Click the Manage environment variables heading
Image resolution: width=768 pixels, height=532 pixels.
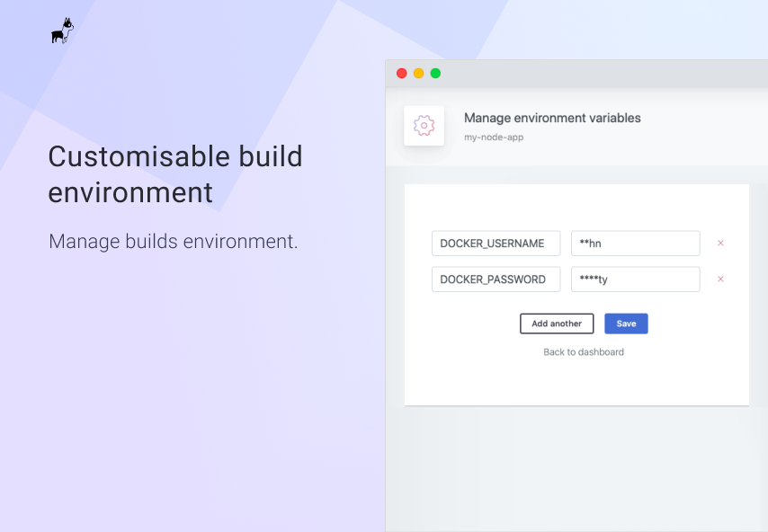tap(552, 118)
